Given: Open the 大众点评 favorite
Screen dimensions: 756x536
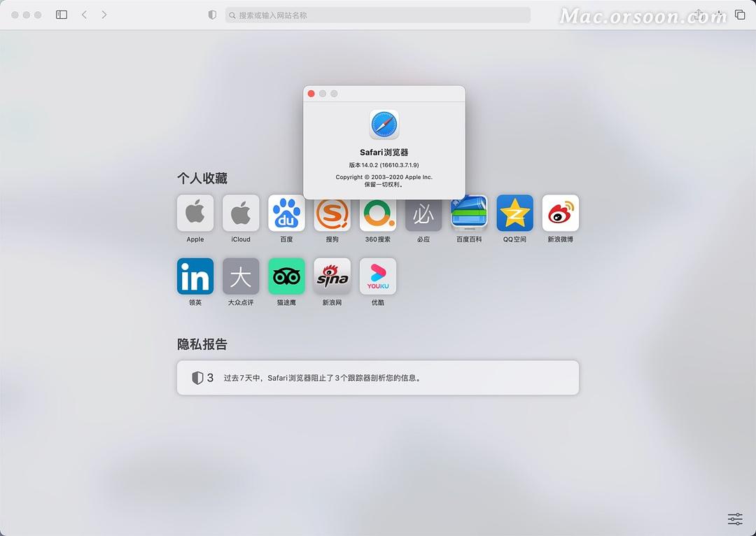Looking at the screenshot, I should click(x=241, y=276).
